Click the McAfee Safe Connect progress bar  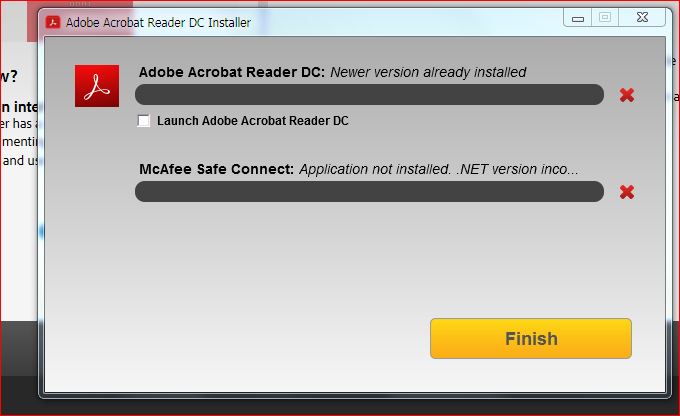pyautogui.click(x=369, y=191)
